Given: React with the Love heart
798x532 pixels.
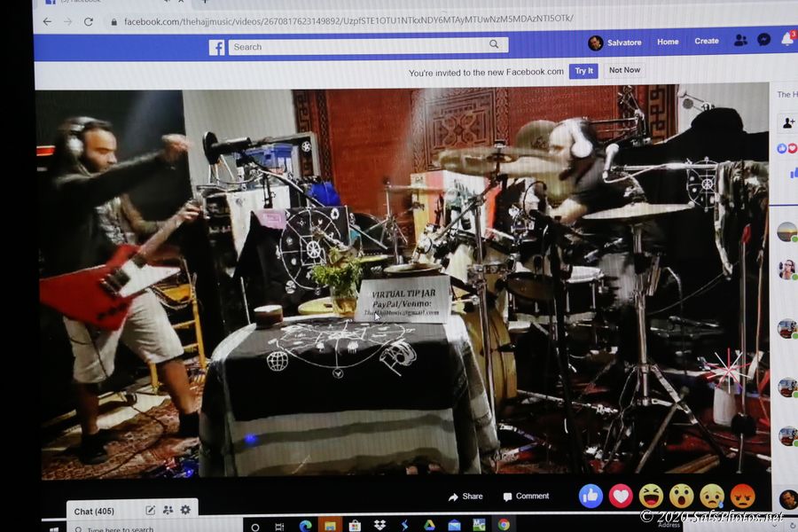Looking at the screenshot, I should (621, 496).
